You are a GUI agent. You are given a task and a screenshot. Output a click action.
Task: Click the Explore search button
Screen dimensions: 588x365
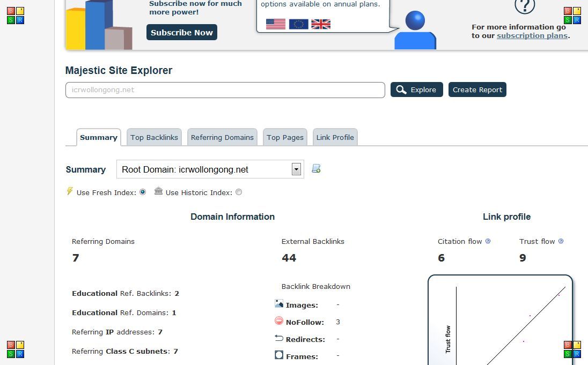click(x=417, y=90)
